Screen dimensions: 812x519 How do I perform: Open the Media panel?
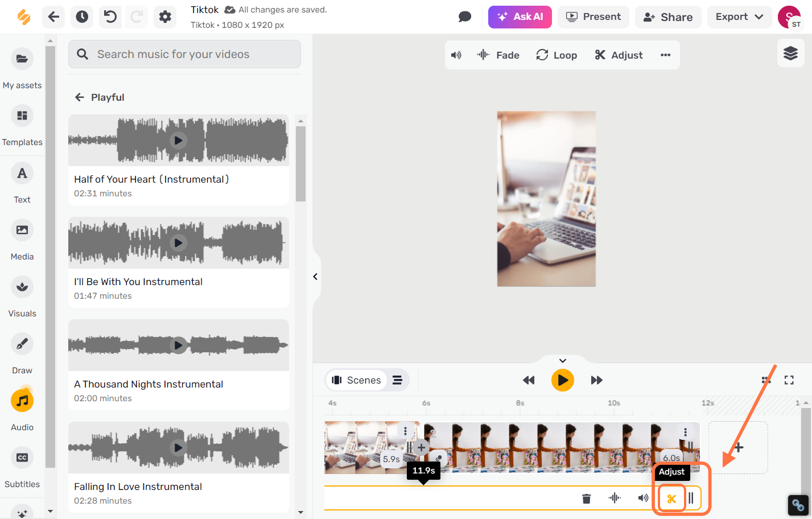(22, 239)
